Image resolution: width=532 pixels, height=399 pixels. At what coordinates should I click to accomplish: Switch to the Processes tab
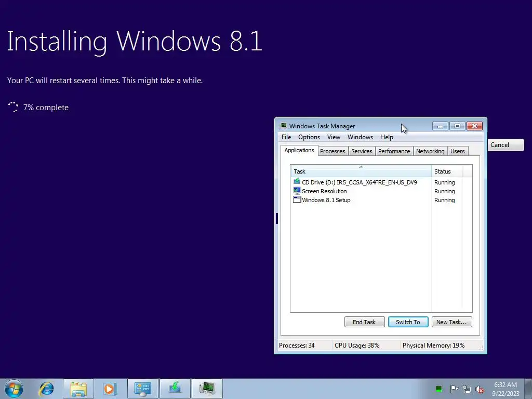point(332,151)
